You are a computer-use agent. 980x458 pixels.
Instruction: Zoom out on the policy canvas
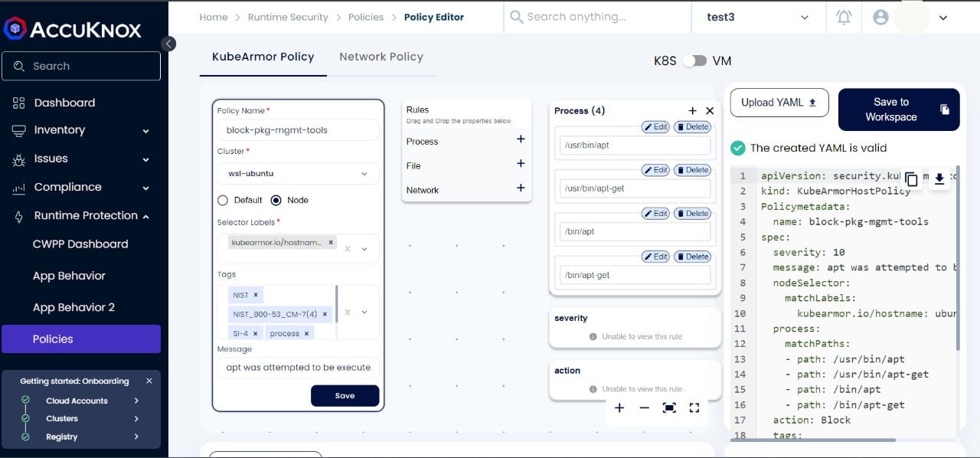click(x=644, y=408)
